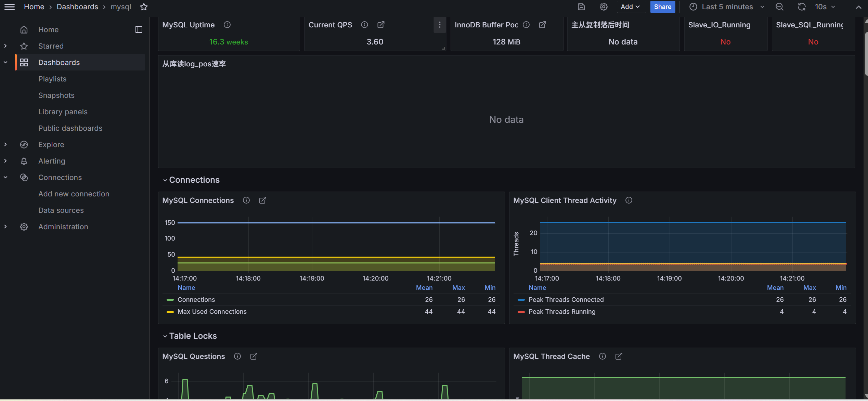Undock the sidebar navigation menu
Viewport: 868px width, 401px height.
tap(139, 29)
